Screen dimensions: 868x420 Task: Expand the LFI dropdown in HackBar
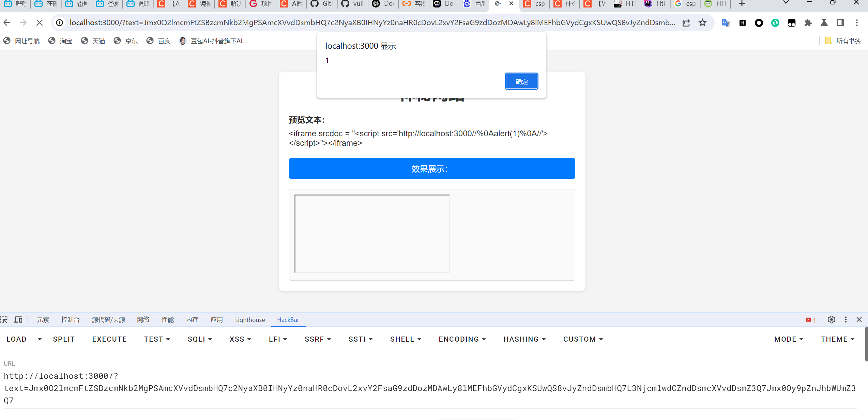[278, 339]
